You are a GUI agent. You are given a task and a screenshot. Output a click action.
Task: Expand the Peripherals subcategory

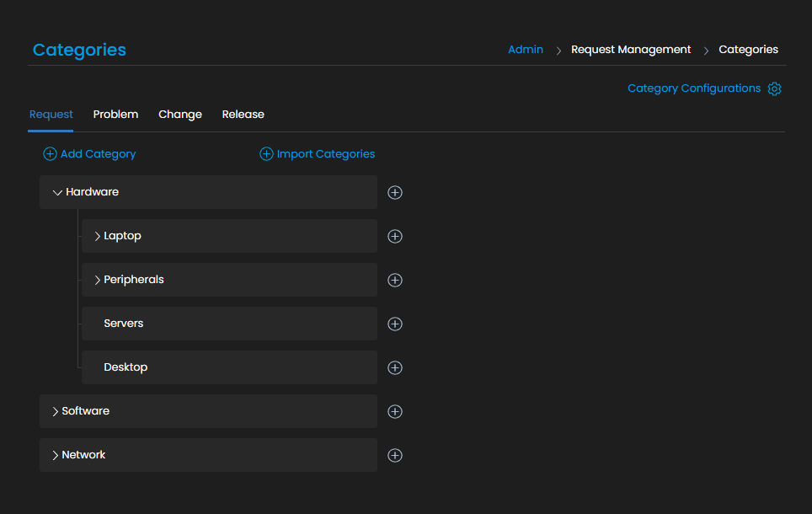(98, 280)
